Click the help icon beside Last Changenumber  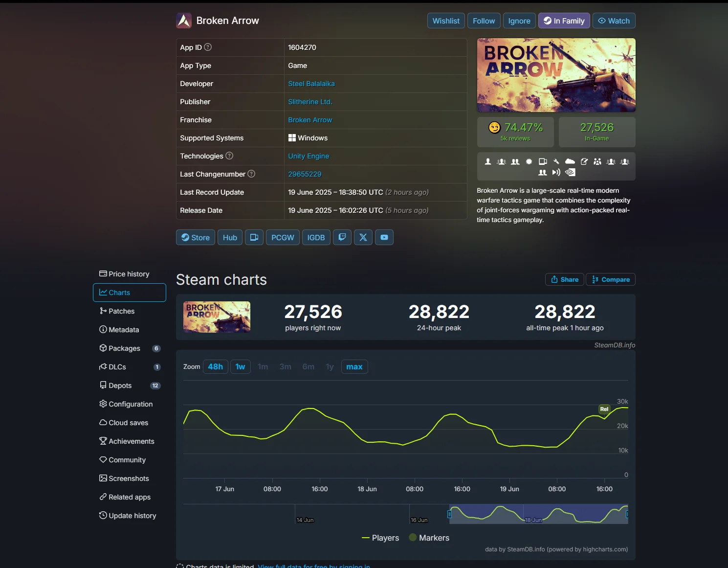251,174
